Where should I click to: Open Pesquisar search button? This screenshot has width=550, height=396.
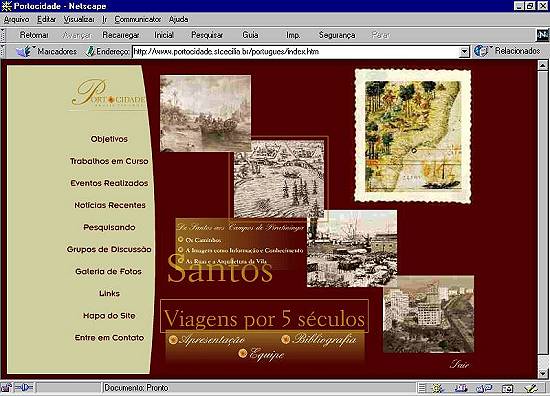click(x=207, y=35)
